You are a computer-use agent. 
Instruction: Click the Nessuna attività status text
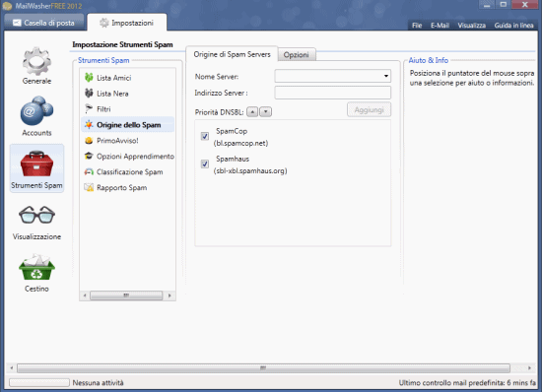point(98,383)
